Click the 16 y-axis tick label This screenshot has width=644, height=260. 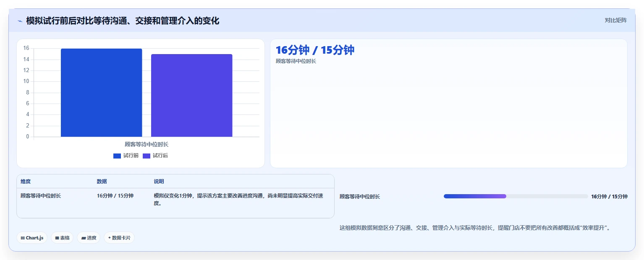[26, 48]
